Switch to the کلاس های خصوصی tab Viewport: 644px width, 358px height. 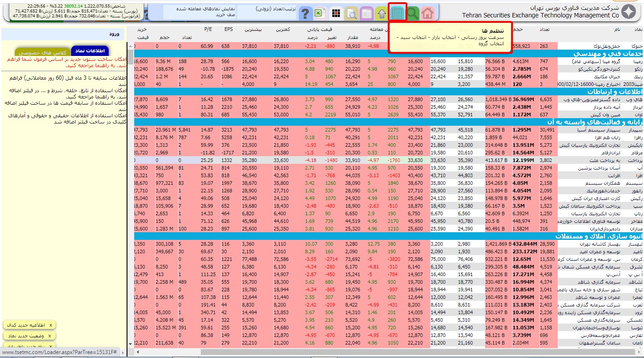pyautogui.click(x=42, y=53)
